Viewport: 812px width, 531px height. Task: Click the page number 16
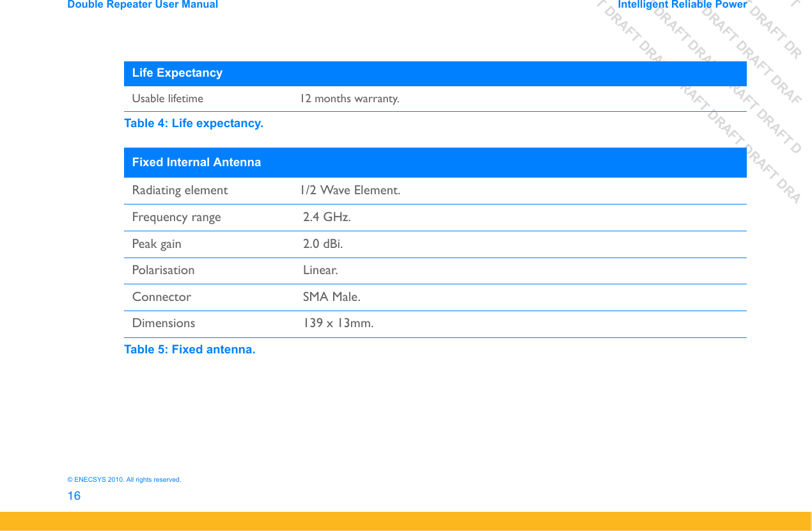tap(74, 496)
